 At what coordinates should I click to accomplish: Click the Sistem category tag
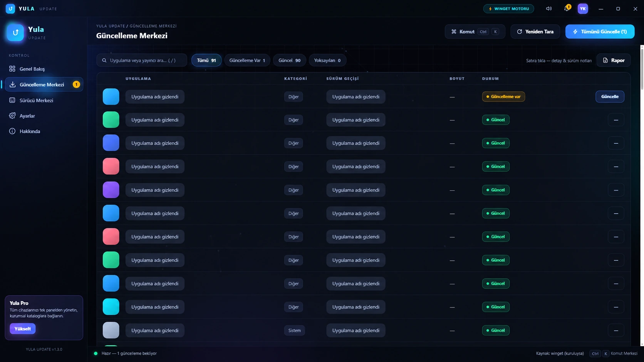(x=294, y=330)
